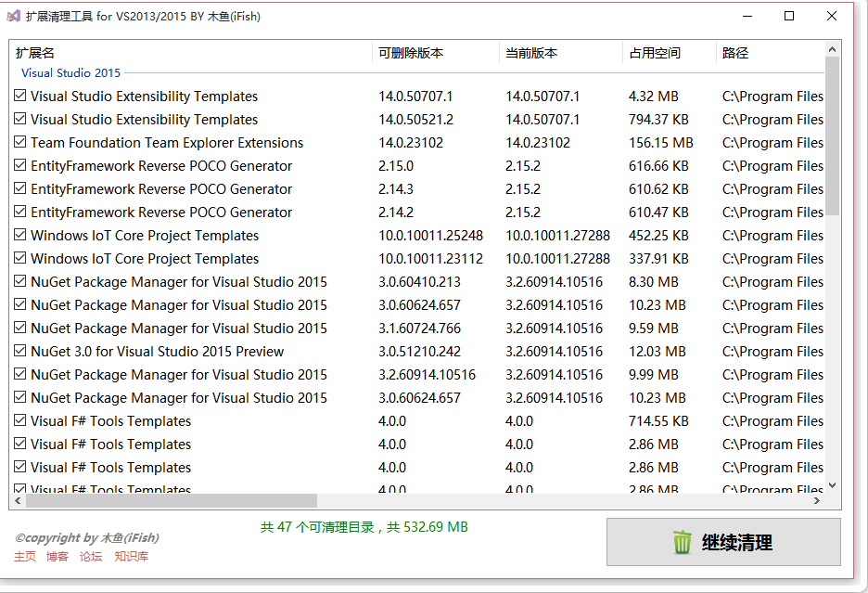
Task: Click the 337.91 KB size cell
Action: [658, 259]
